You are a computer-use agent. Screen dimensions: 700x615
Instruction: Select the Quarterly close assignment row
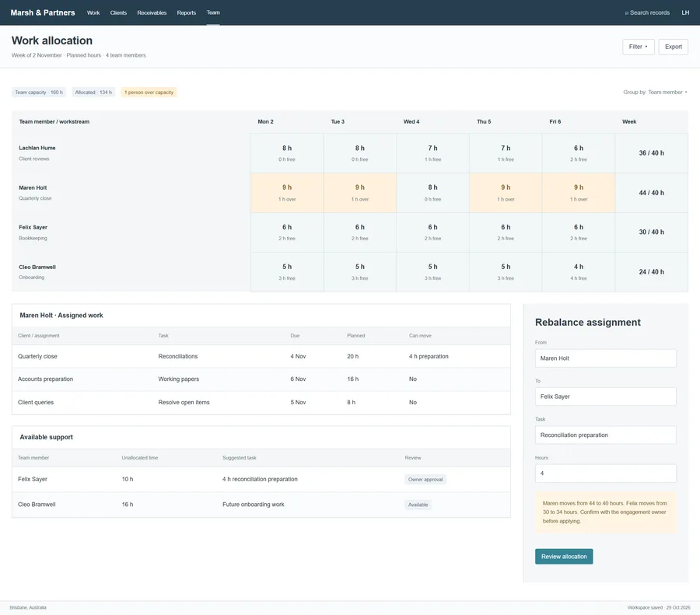click(x=261, y=356)
